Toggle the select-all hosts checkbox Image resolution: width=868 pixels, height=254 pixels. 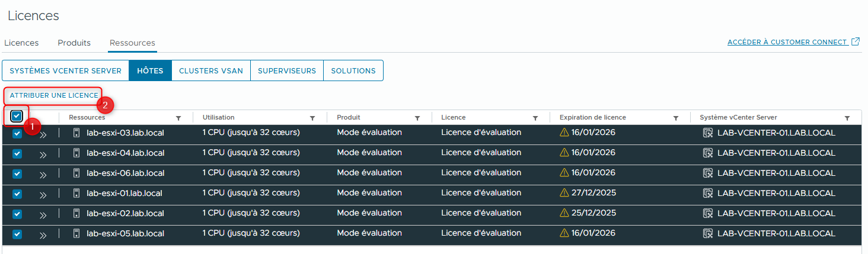pyautogui.click(x=17, y=116)
